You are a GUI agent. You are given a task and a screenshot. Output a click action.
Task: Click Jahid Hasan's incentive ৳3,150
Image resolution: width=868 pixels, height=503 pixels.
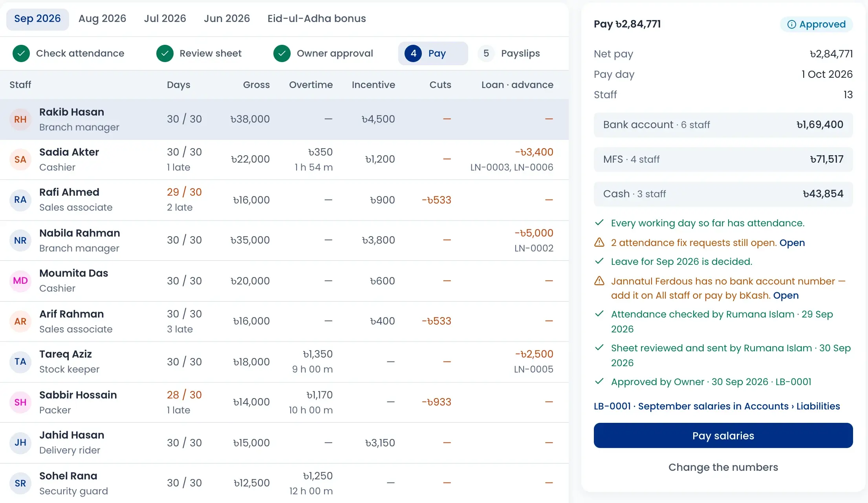380,443
